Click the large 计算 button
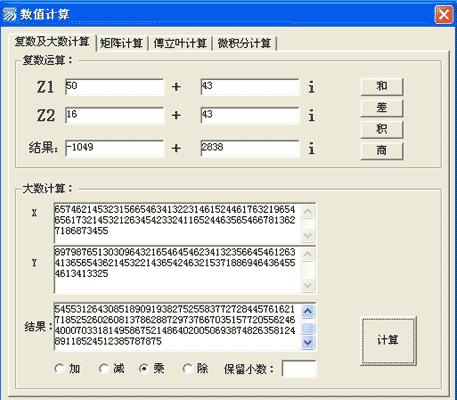Image resolution: width=457 pixels, height=400 pixels. [x=388, y=340]
